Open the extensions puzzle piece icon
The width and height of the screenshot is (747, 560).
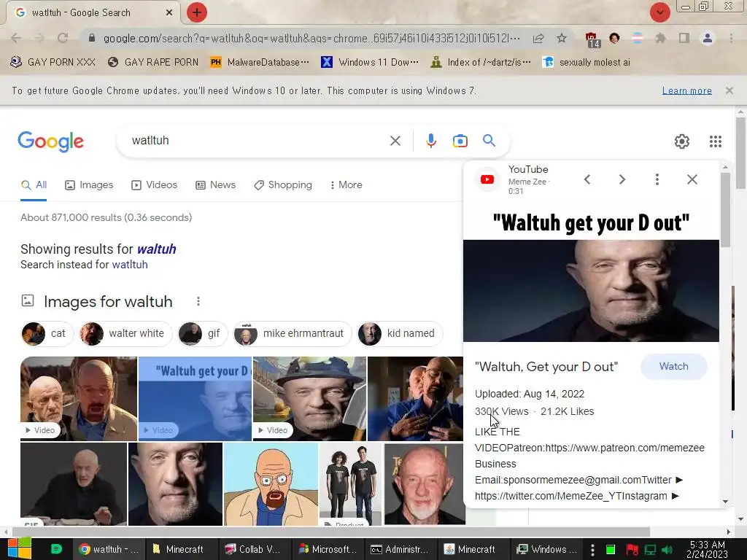pyautogui.click(x=660, y=38)
